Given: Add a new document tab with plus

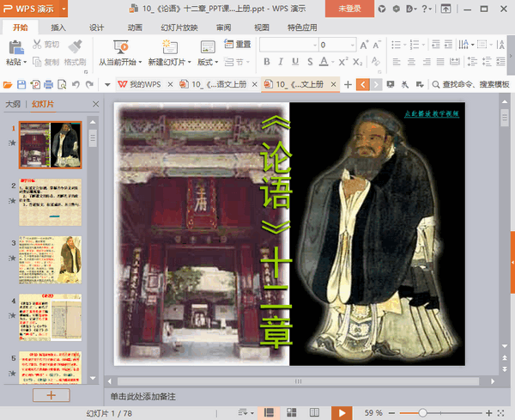Looking at the screenshot, I should point(348,85).
